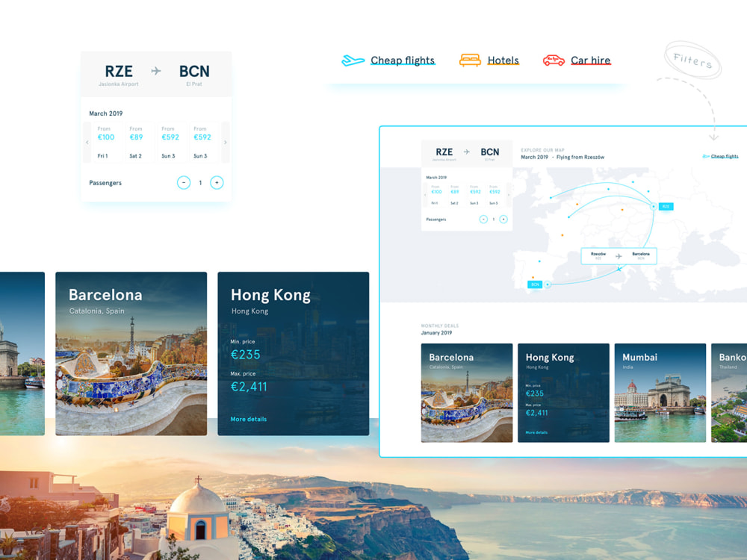747x560 pixels.
Task: Click the Filters scribble label
Action: point(692,60)
